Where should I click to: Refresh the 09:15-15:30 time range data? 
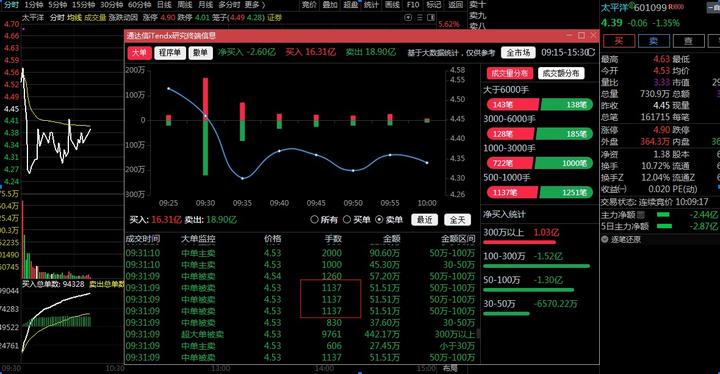[x=592, y=52]
